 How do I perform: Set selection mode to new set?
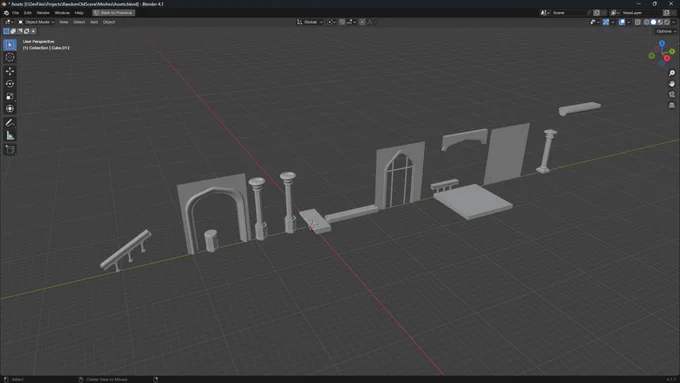6,31
